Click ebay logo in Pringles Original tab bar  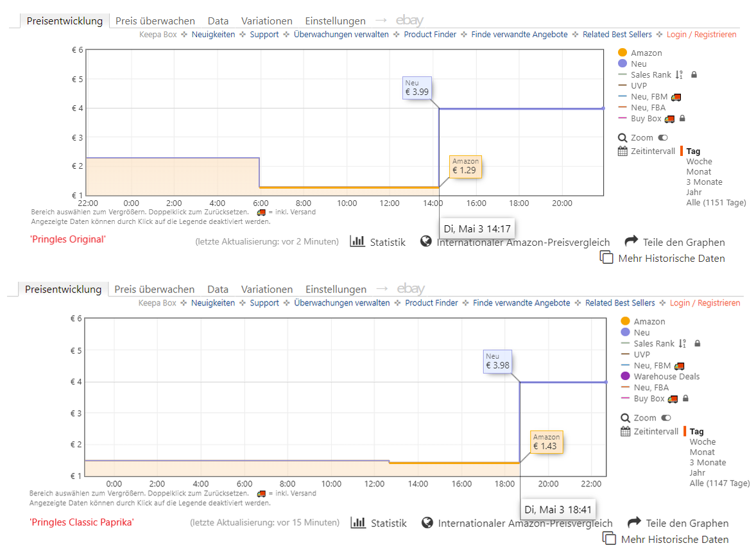[409, 21]
